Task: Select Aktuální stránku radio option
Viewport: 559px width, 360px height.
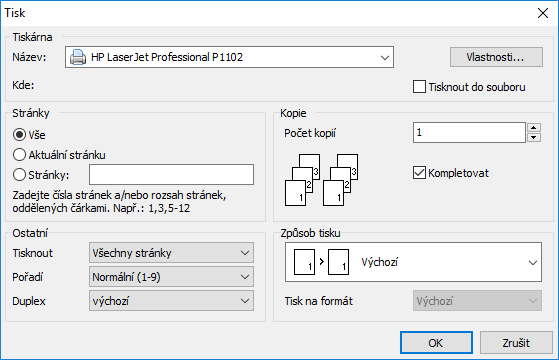Action: 19,155
